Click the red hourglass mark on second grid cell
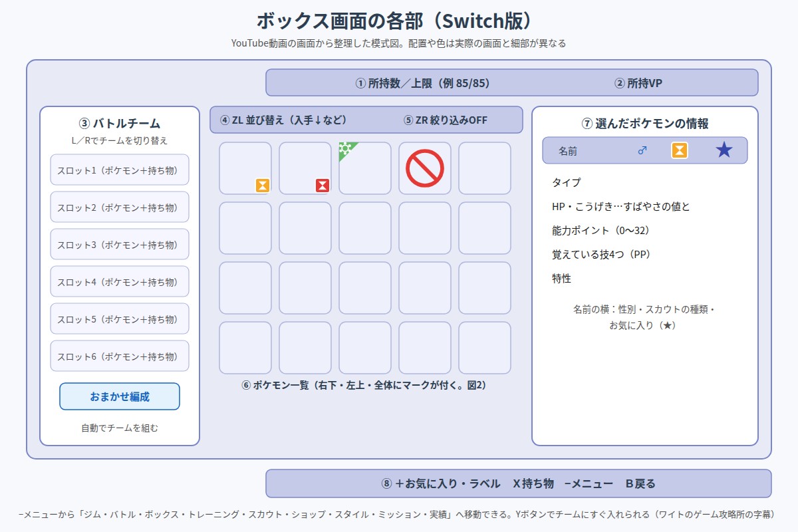 tap(323, 186)
